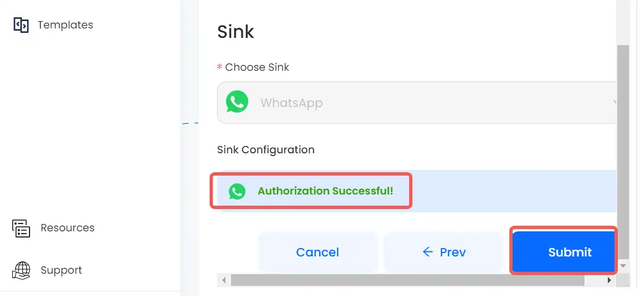This screenshot has width=644, height=296.
Task: Expand the sink list via the dropdown chevron
Action: click(615, 103)
